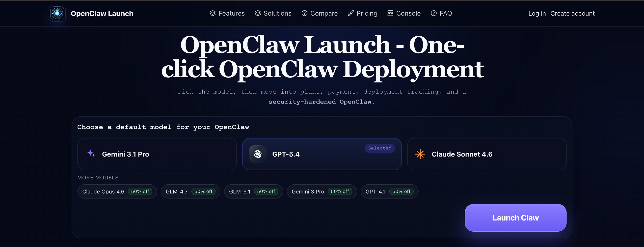The height and width of the screenshot is (247, 644).
Task: Click the Console panel icon
Action: 390,13
